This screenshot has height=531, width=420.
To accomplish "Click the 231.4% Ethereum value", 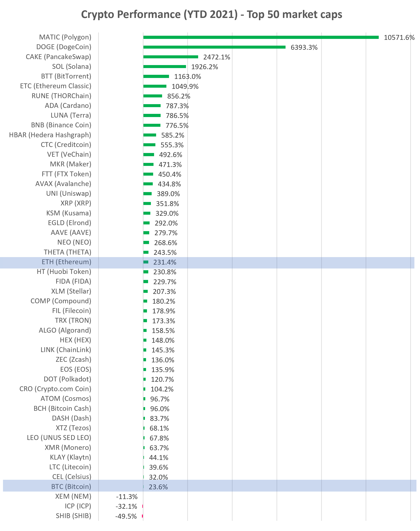I will (165, 262).
